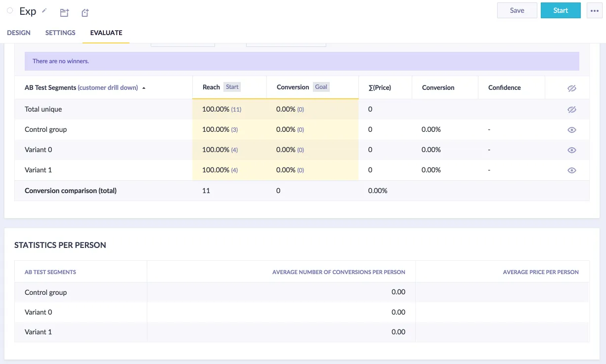Click the Goal badge next to Conversion
The height and width of the screenshot is (364, 606).
321,87
